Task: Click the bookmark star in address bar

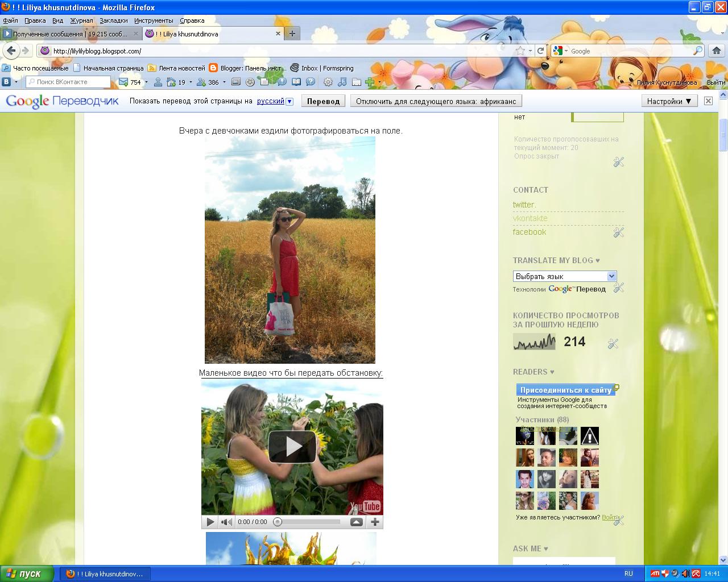Action: (x=520, y=51)
